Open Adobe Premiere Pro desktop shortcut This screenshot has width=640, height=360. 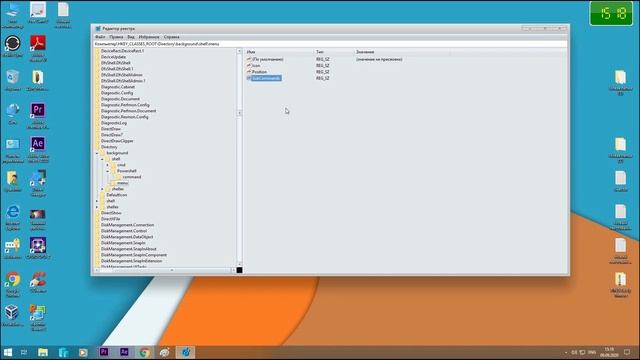(38, 115)
